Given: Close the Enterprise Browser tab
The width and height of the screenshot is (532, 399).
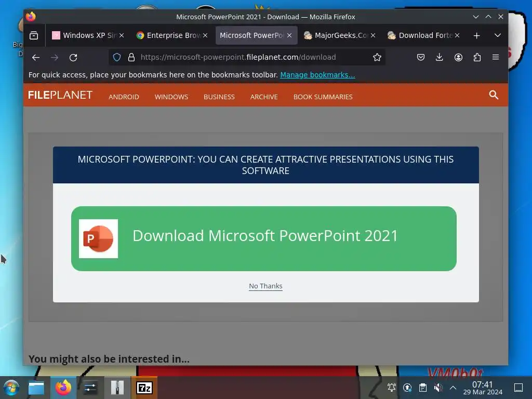Looking at the screenshot, I should coord(205,35).
